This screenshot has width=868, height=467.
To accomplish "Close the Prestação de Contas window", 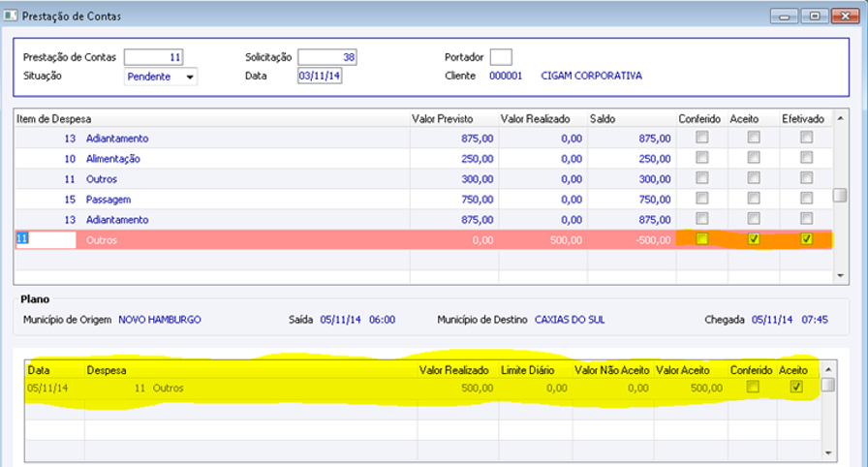I will [846, 15].
